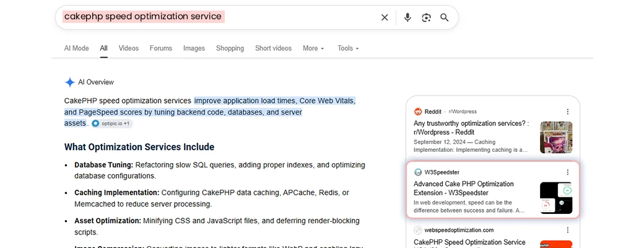Open the 'Any trustworthy optimization services?' Reddit link
The image size is (644, 248).
[x=471, y=128]
